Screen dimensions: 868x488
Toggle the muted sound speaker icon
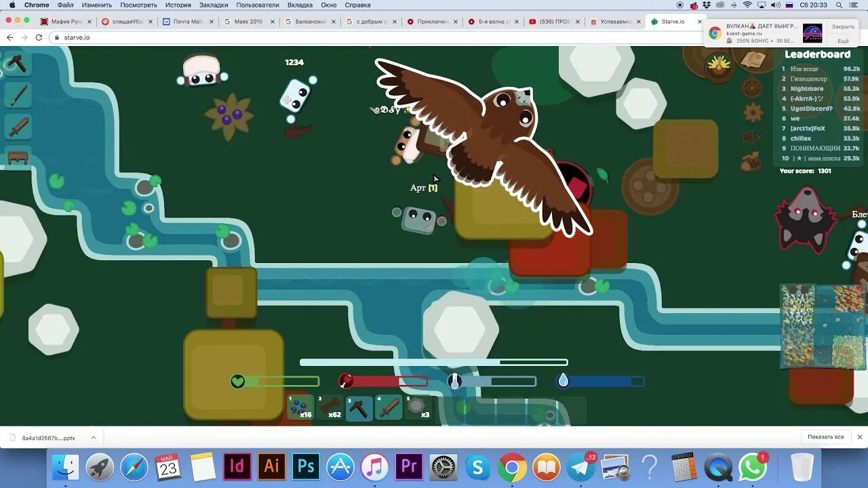(753, 138)
